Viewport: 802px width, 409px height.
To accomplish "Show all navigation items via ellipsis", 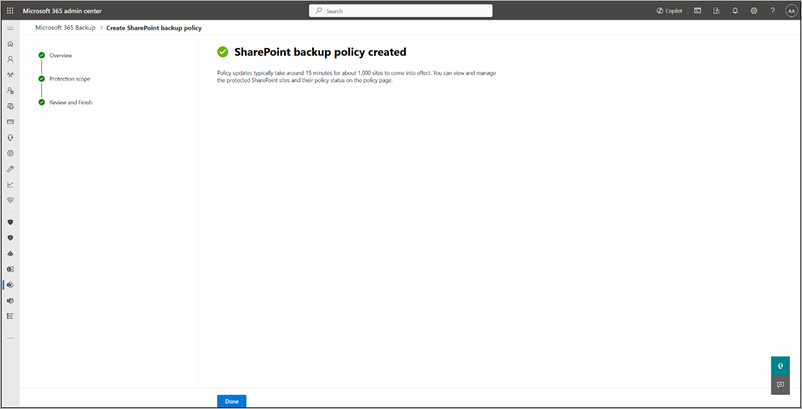I will click(x=10, y=338).
